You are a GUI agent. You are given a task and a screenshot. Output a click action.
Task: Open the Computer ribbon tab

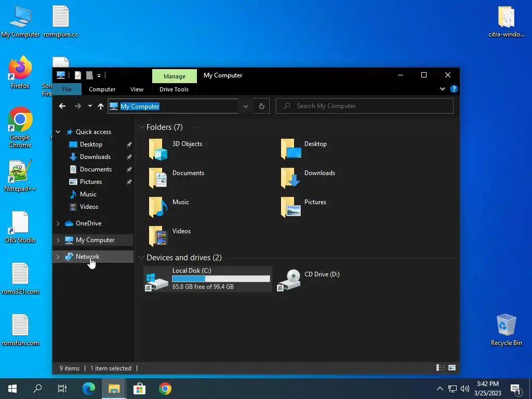(x=102, y=89)
